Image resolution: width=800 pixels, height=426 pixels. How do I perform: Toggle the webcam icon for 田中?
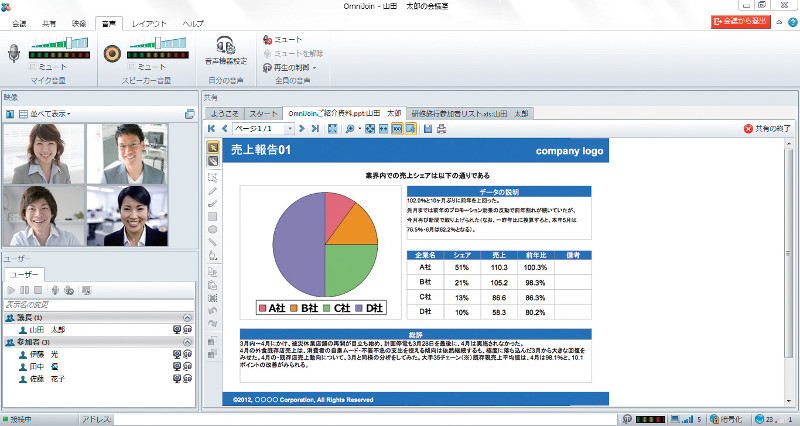click(x=177, y=366)
